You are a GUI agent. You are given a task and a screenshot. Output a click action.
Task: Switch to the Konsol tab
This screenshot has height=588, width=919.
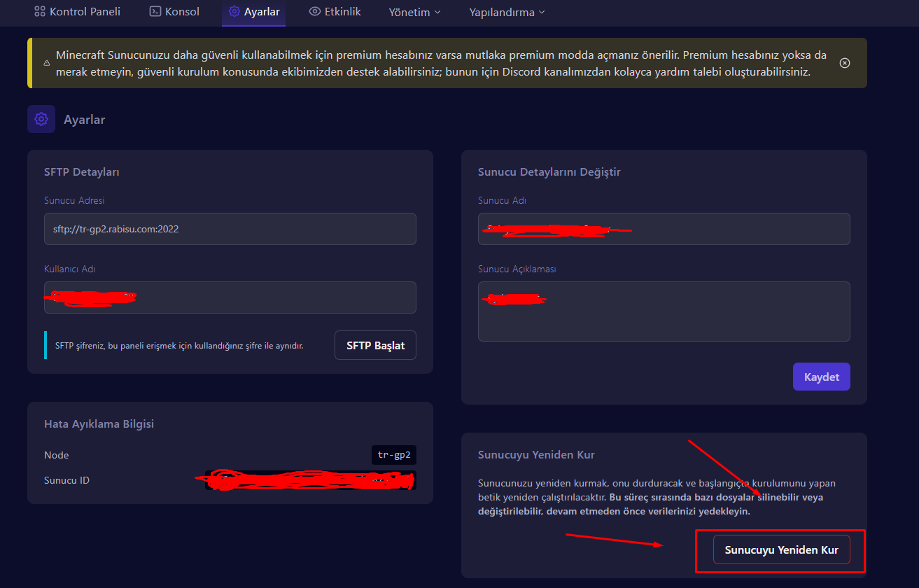(x=182, y=12)
